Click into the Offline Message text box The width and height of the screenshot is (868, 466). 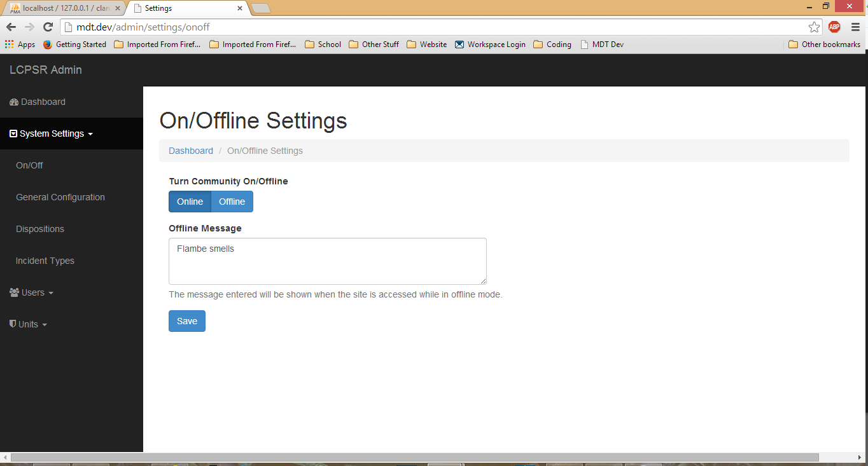(x=327, y=261)
